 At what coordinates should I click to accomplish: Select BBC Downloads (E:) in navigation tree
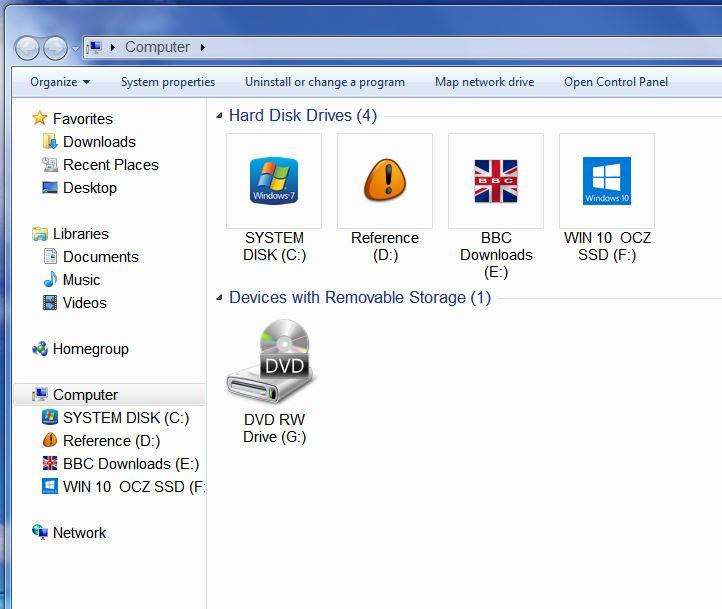coord(131,464)
